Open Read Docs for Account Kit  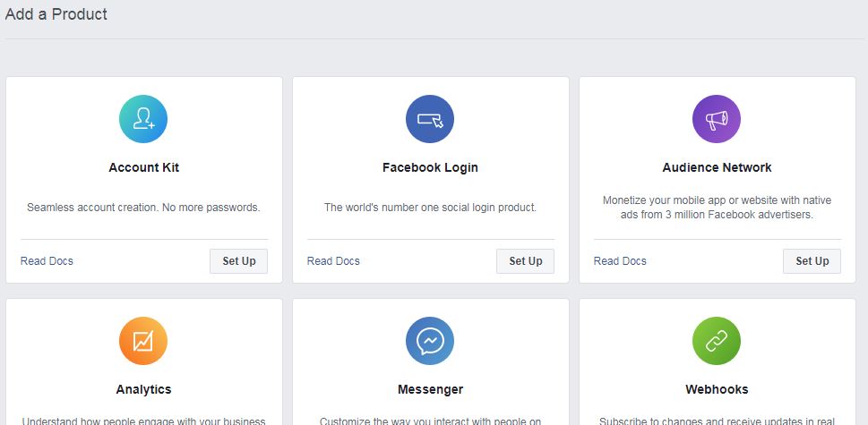click(x=47, y=261)
